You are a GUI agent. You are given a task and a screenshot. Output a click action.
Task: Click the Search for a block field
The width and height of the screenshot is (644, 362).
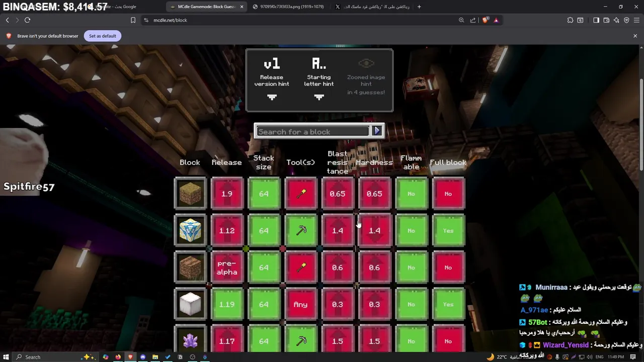click(313, 132)
